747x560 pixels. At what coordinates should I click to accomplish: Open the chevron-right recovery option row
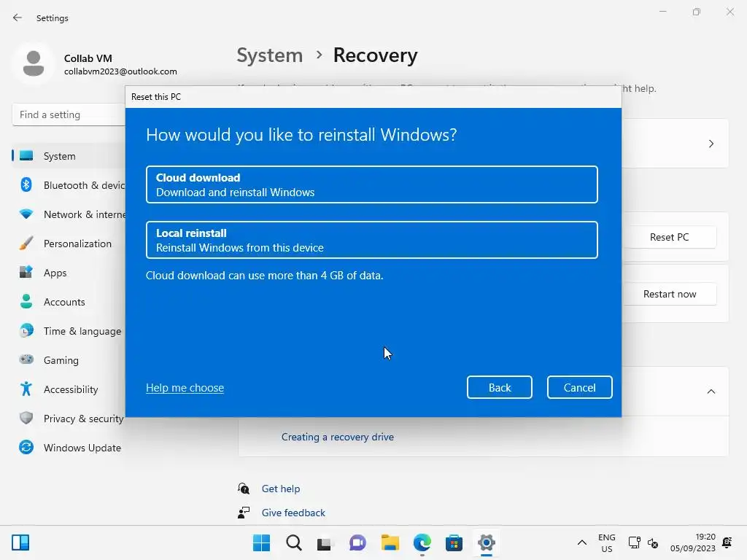(x=711, y=144)
